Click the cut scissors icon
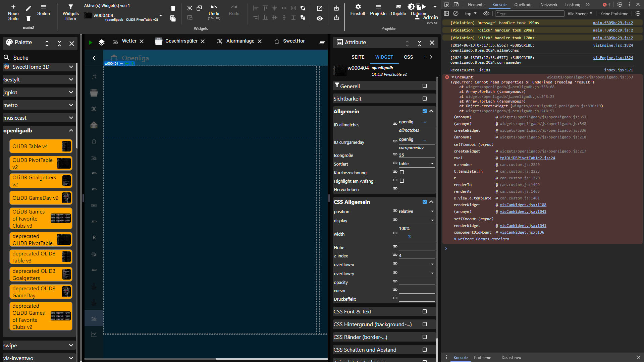Image resolution: width=644 pixels, height=362 pixels. point(190,8)
